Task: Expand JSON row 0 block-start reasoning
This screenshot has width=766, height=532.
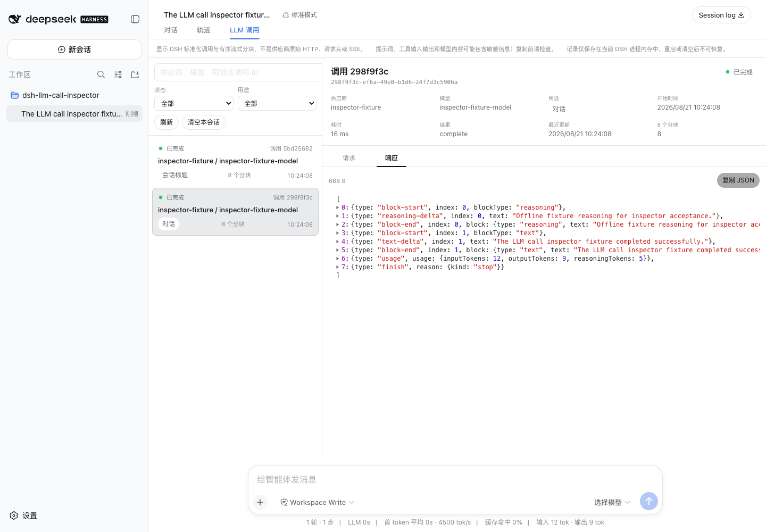Action: [337, 207]
